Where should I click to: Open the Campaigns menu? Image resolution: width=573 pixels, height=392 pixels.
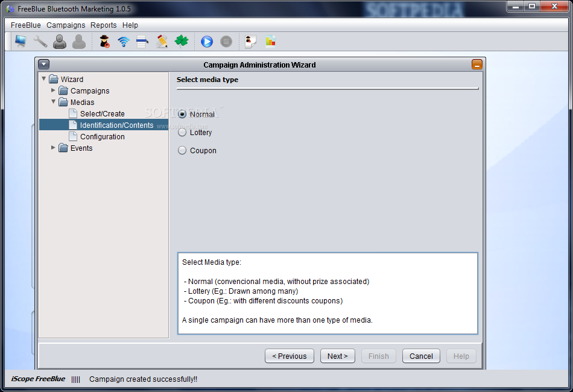pyautogui.click(x=66, y=25)
